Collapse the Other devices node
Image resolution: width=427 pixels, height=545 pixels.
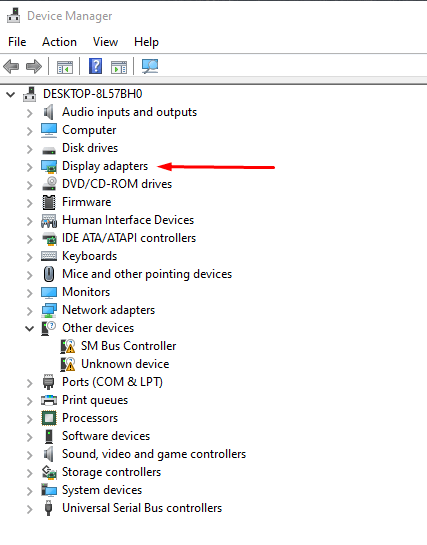[x=30, y=328]
